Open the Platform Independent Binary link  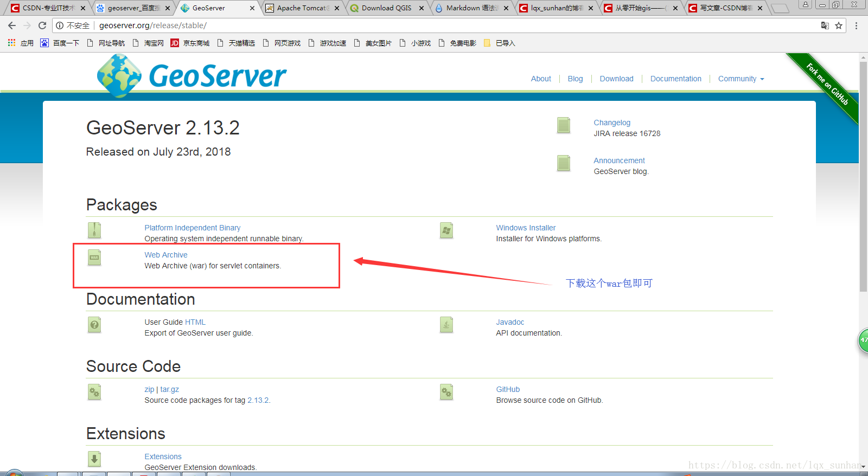coord(192,228)
